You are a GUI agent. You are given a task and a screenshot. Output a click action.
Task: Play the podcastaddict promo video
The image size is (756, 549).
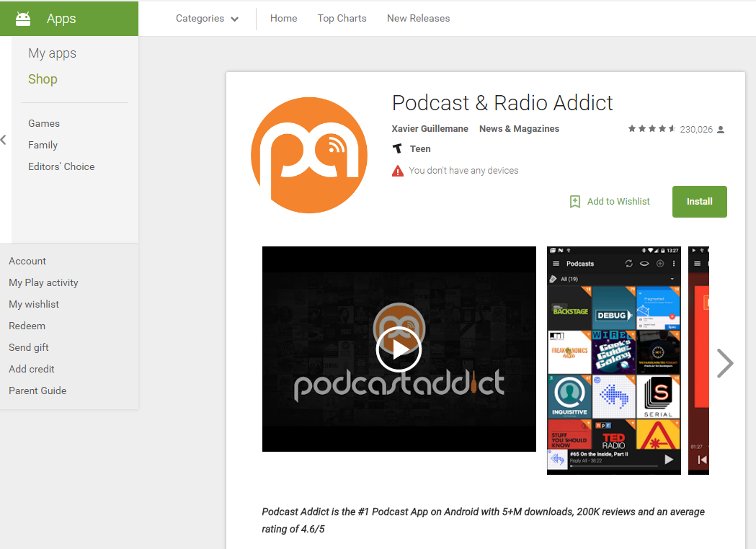click(399, 349)
